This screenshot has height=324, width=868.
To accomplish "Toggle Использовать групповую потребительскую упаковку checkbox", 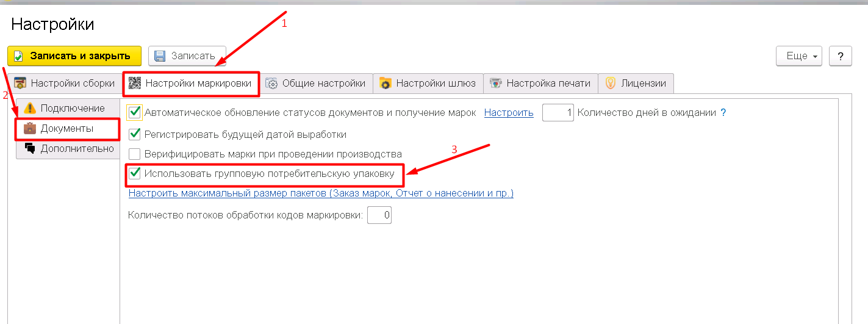I will (135, 174).
